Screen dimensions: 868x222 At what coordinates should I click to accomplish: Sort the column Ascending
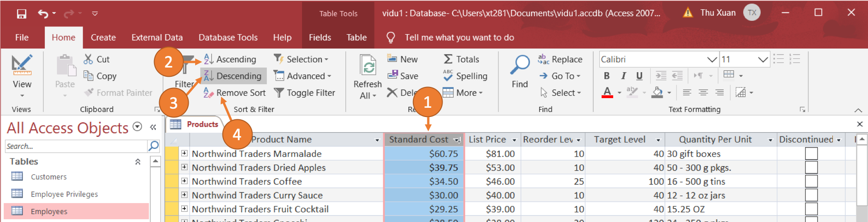pos(230,59)
